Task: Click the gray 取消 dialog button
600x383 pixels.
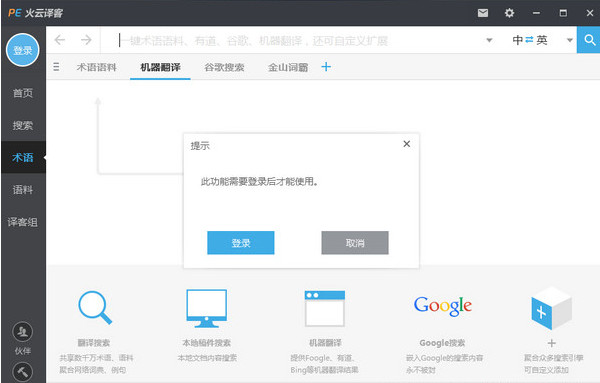Action: (355, 243)
